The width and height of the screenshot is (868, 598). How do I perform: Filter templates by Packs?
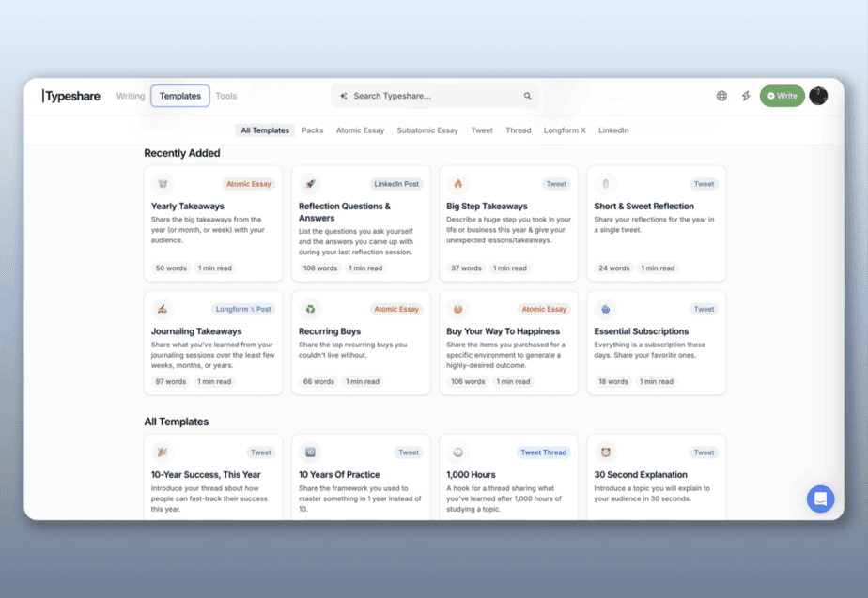[x=312, y=130]
